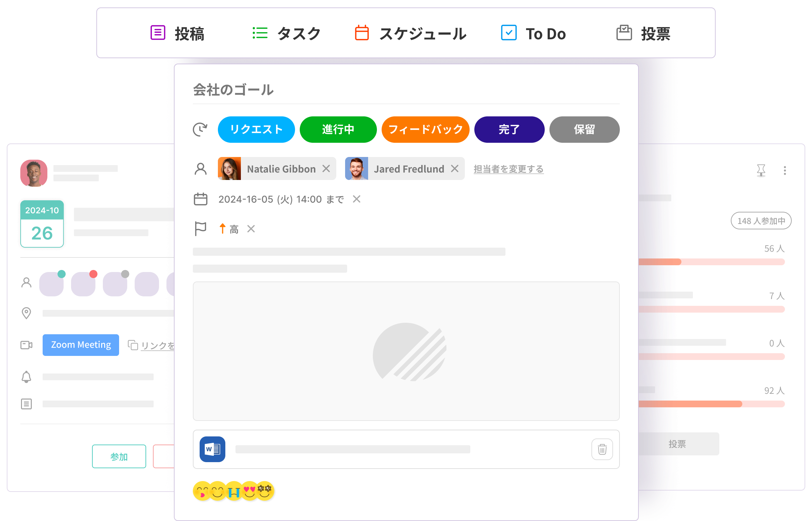Viewport: 812px width, 521px height.
Task: Switch to the タスク tab
Action: click(x=287, y=33)
